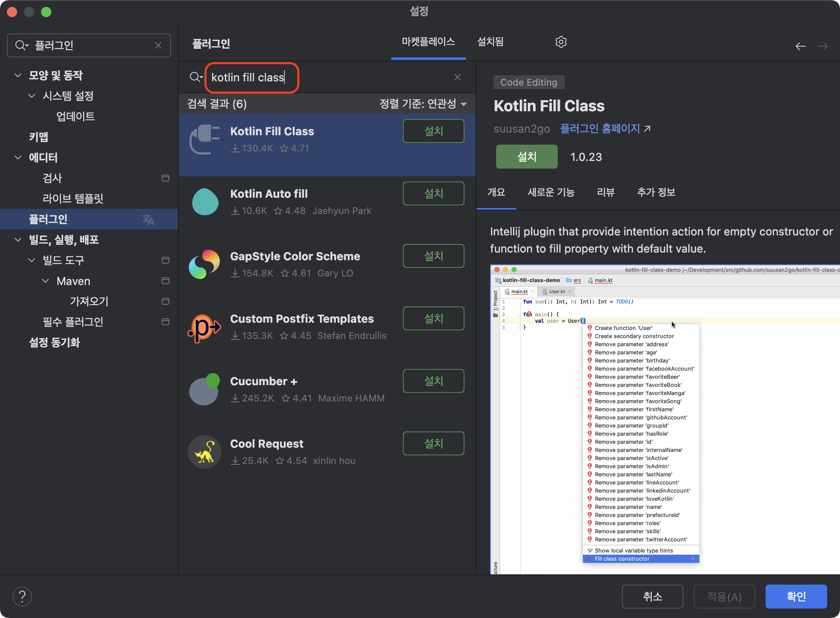Viewport: 840px width, 618px height.
Task: Go back with the left arrow
Action: [800, 46]
